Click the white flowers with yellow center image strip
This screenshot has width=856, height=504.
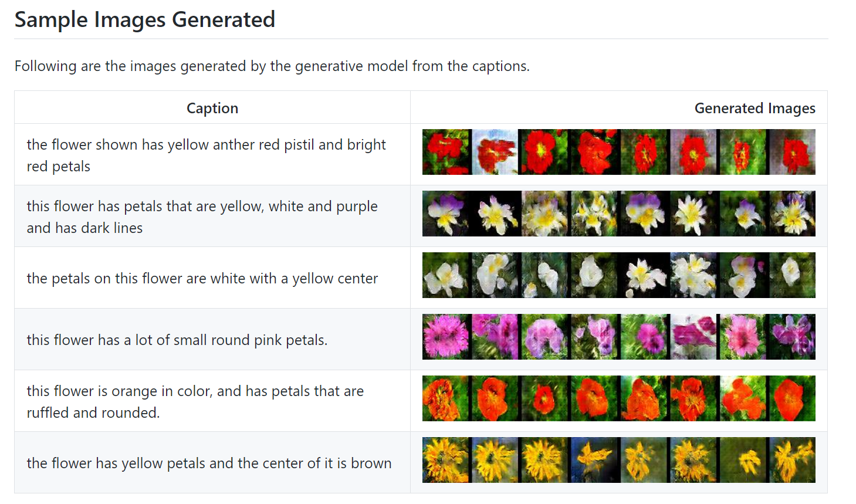pyautogui.click(x=618, y=275)
